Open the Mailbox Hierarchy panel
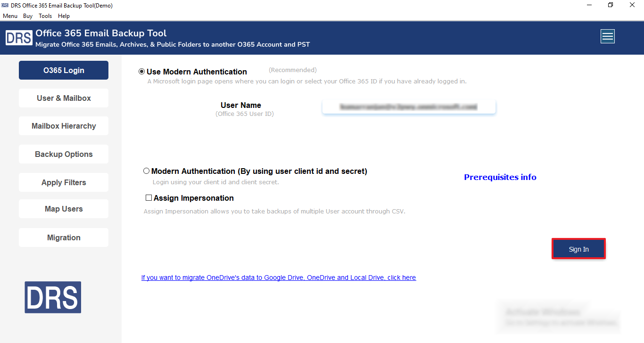Screen dimensions: 644x343 (63, 126)
